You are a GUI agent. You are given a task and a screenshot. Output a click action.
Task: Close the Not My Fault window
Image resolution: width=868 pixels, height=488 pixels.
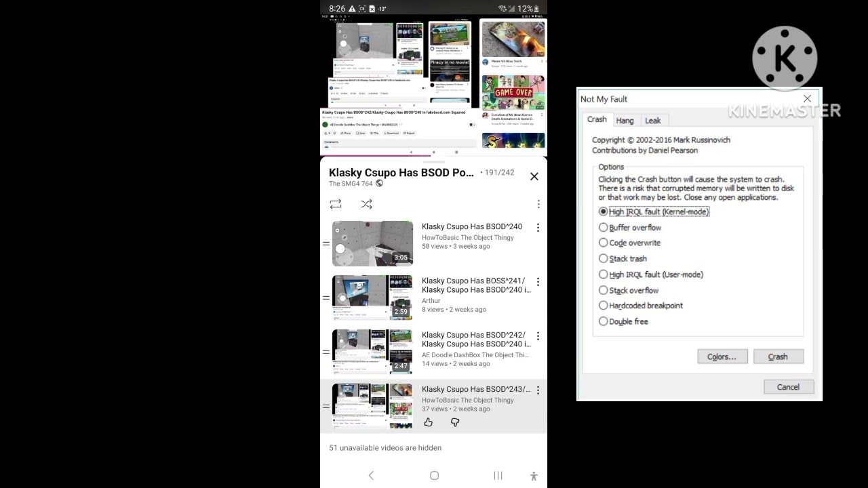[807, 99]
